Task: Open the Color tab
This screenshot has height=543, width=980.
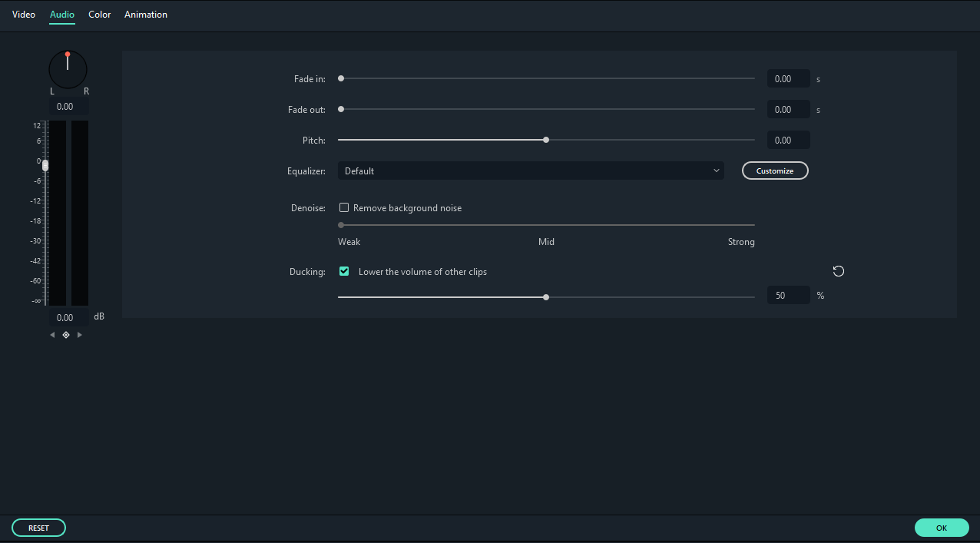Action: point(100,15)
